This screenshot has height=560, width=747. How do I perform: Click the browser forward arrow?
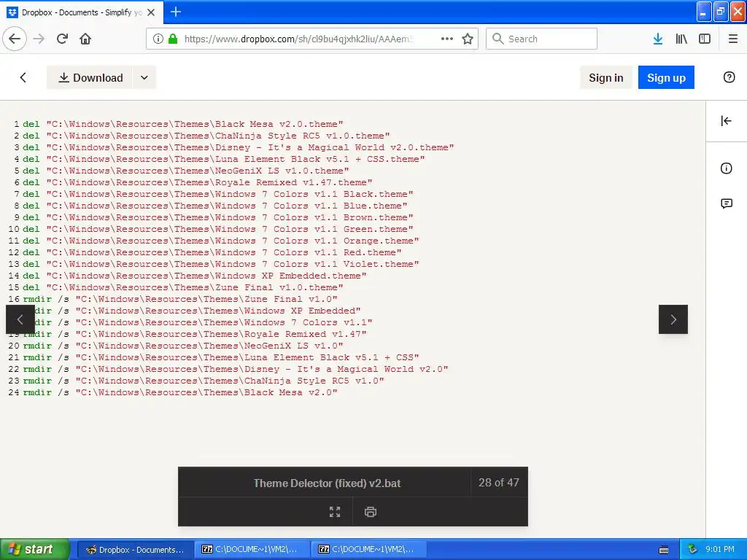click(x=39, y=39)
